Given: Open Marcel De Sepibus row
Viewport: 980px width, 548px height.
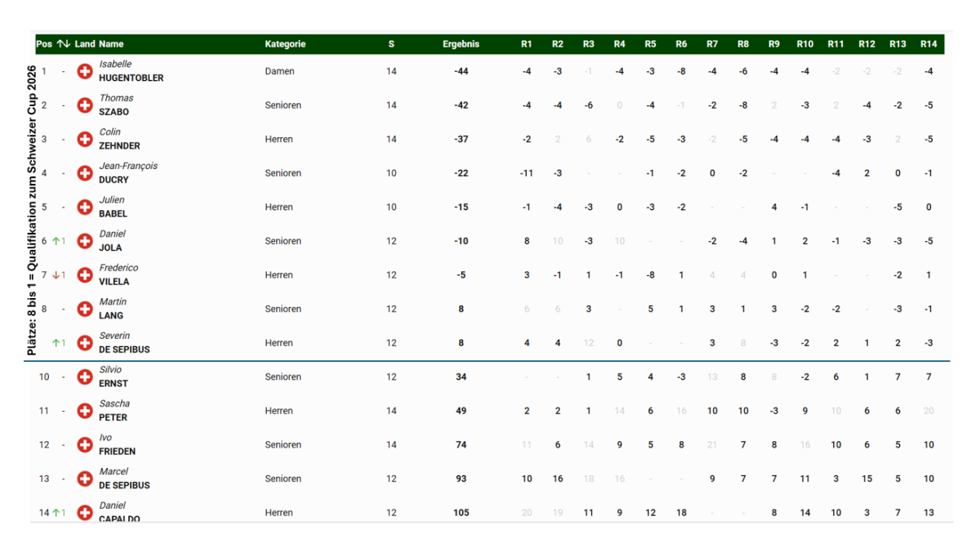Looking at the screenshot, I should [x=124, y=479].
